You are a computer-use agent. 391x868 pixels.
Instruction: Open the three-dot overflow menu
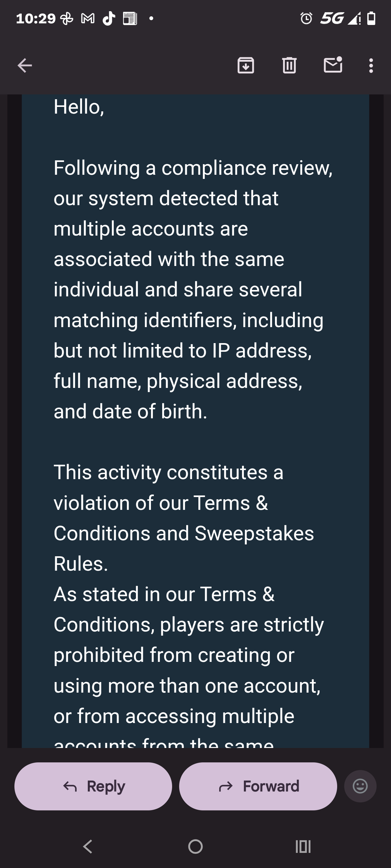tap(371, 65)
